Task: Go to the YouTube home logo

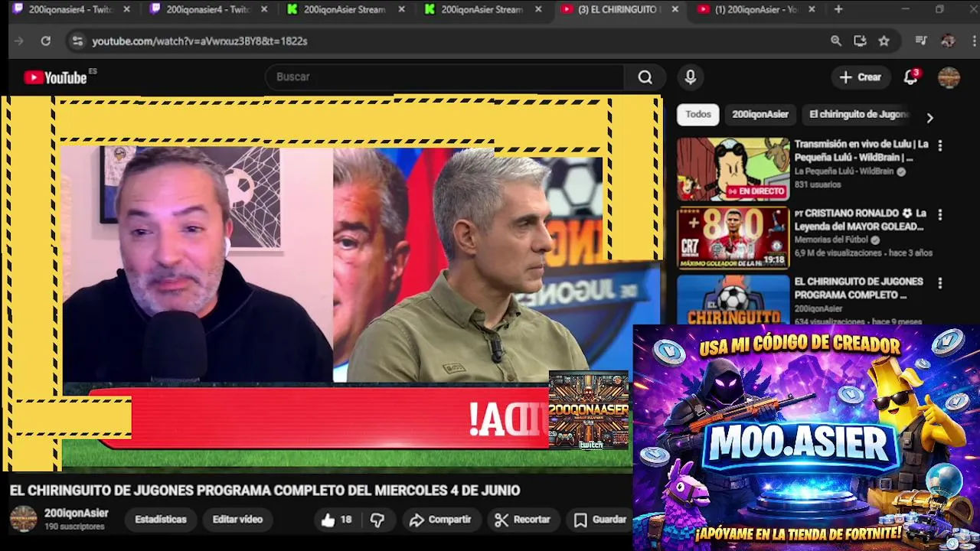Action: point(55,77)
